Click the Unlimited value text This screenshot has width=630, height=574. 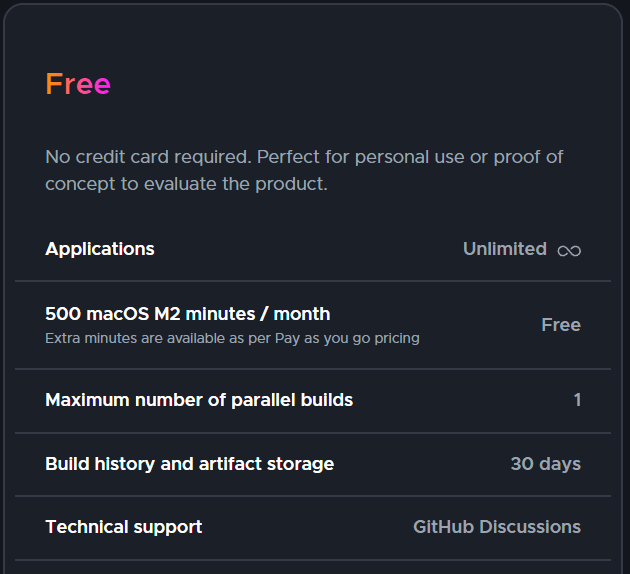point(505,249)
